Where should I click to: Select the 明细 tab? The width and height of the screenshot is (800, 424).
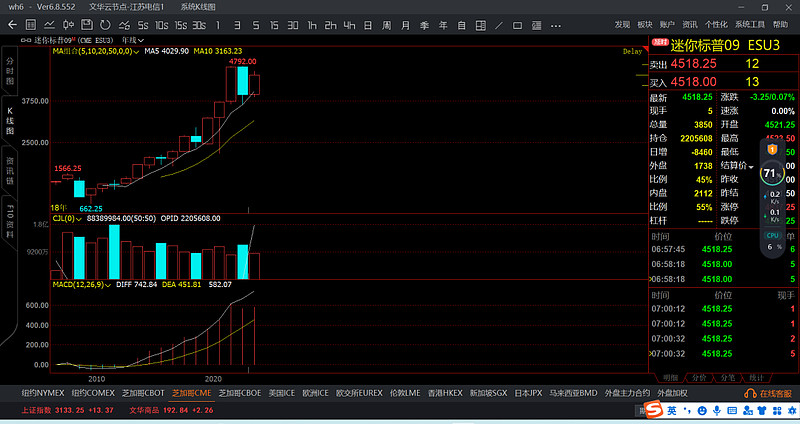point(670,378)
